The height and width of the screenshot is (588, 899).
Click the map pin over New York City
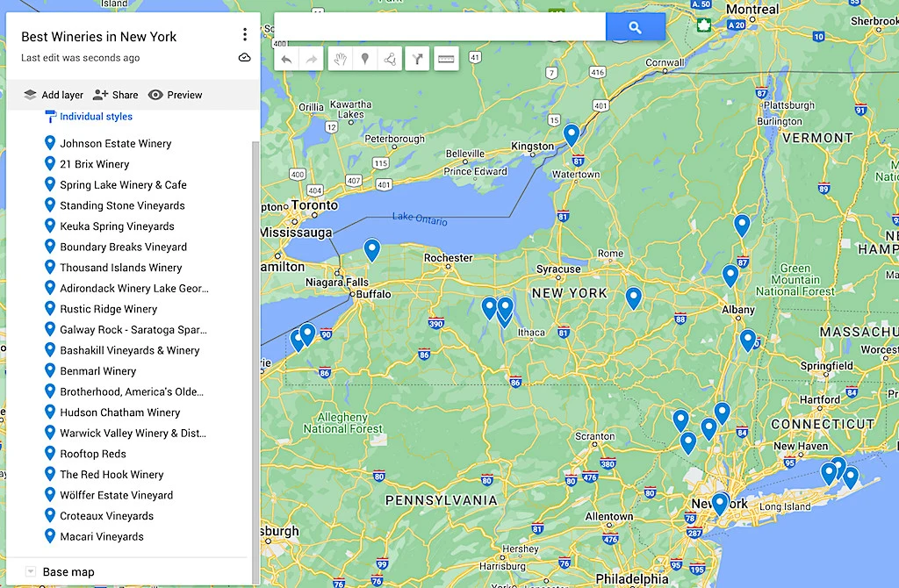click(720, 505)
